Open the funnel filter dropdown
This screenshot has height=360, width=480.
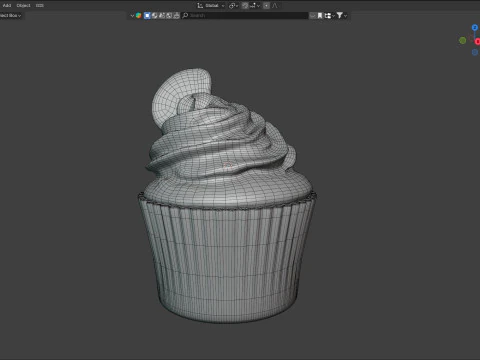[x=342, y=15]
